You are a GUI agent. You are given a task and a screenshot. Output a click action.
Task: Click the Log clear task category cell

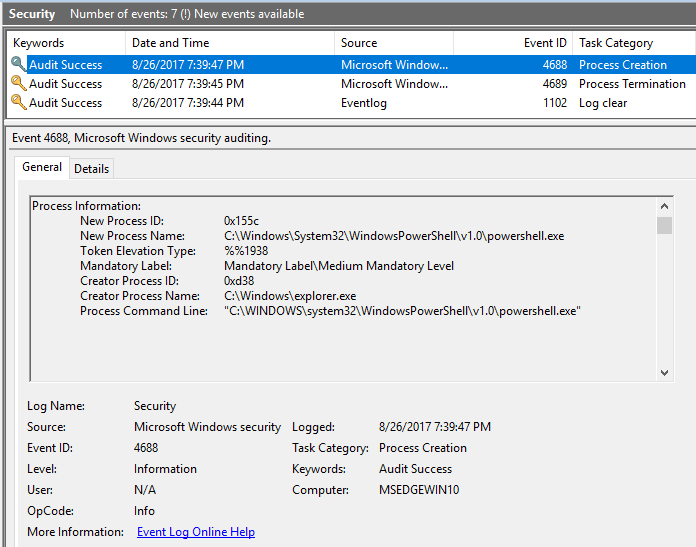pyautogui.click(x=603, y=103)
